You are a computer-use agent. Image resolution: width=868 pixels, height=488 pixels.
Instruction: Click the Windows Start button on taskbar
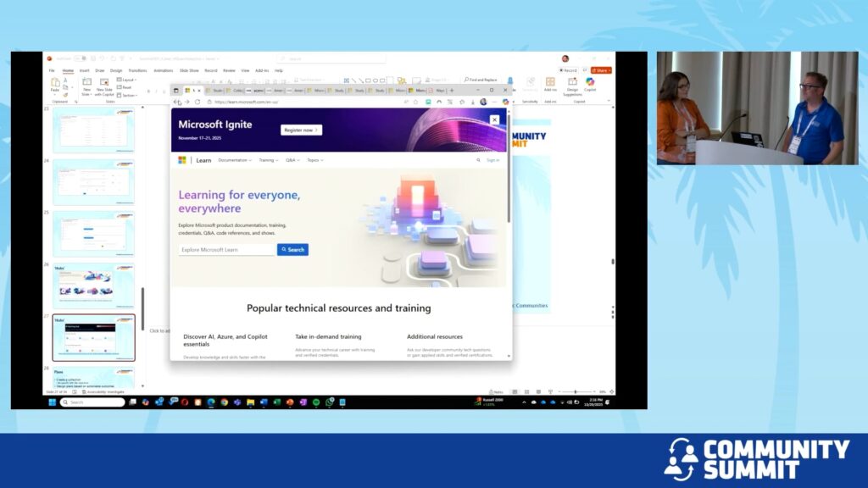[50, 402]
